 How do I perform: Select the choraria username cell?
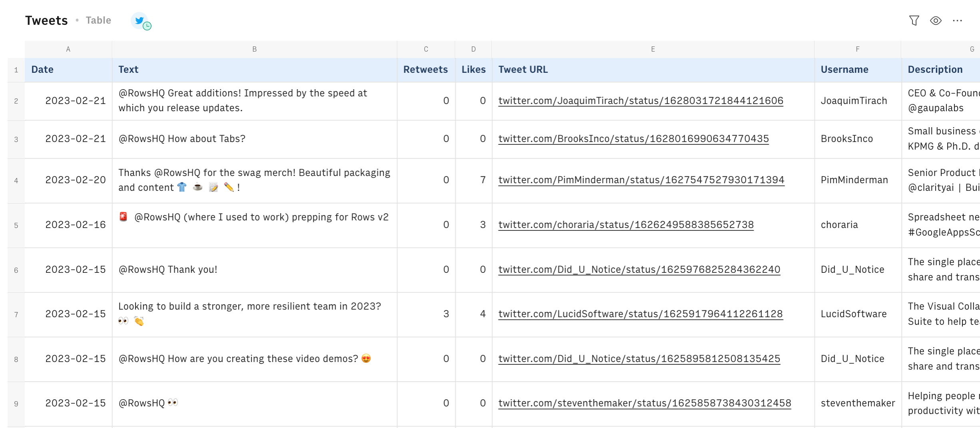(x=858, y=226)
